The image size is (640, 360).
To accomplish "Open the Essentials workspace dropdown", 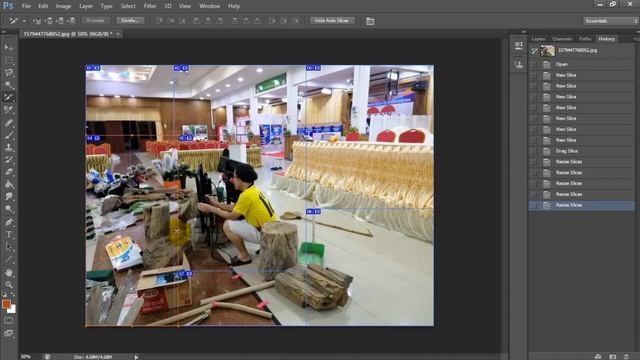I will 610,21.
